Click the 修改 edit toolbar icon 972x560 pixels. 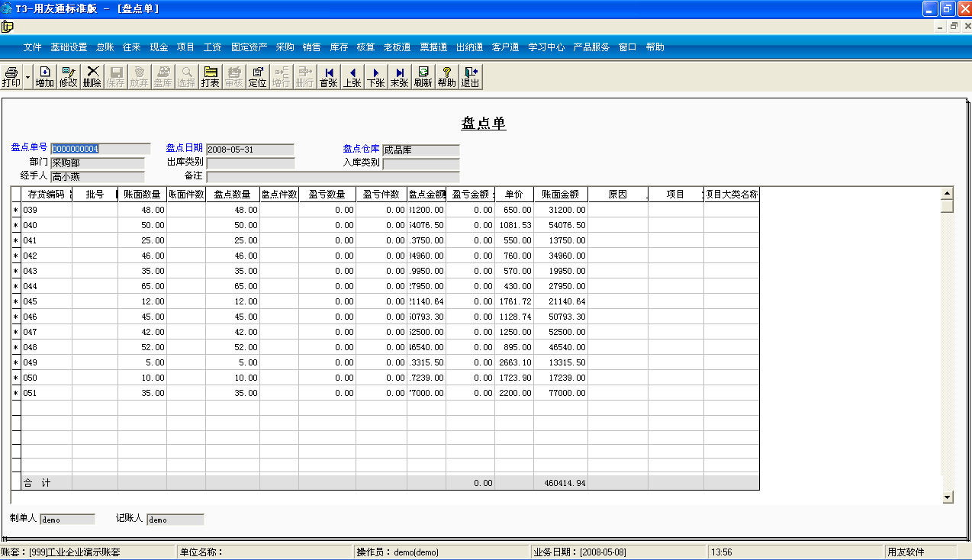(69, 77)
